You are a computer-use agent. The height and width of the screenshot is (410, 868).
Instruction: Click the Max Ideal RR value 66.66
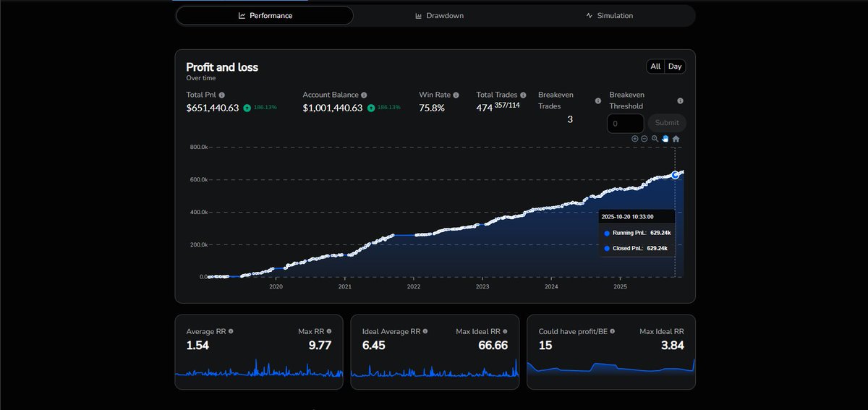pyautogui.click(x=492, y=346)
